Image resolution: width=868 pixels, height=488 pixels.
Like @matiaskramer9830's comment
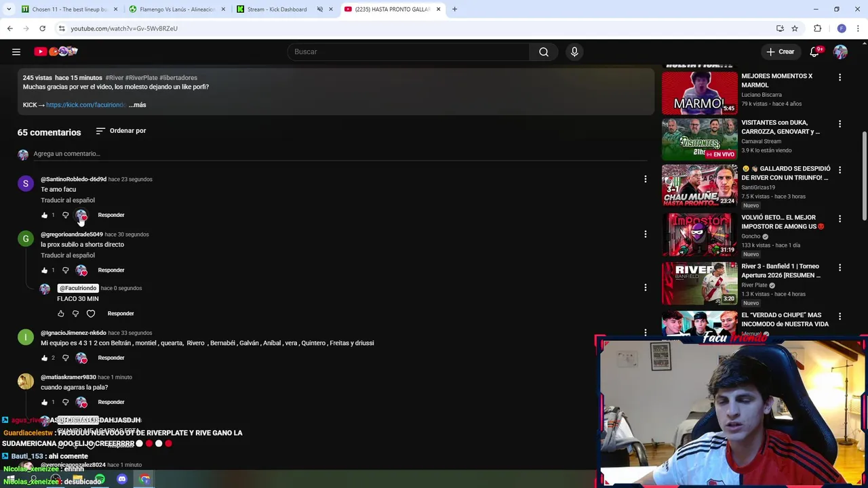tap(45, 402)
